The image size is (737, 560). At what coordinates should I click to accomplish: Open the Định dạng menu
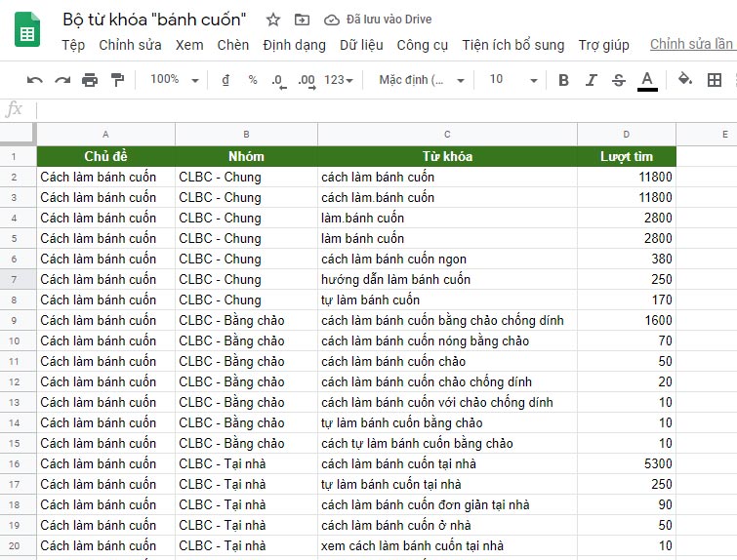pyautogui.click(x=294, y=45)
